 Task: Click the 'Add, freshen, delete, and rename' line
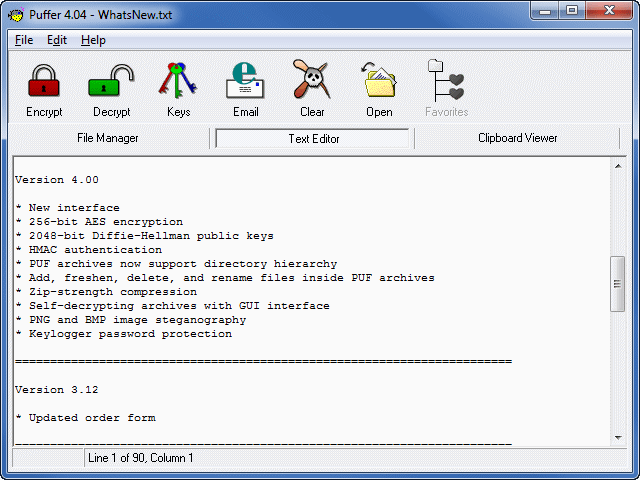225,278
